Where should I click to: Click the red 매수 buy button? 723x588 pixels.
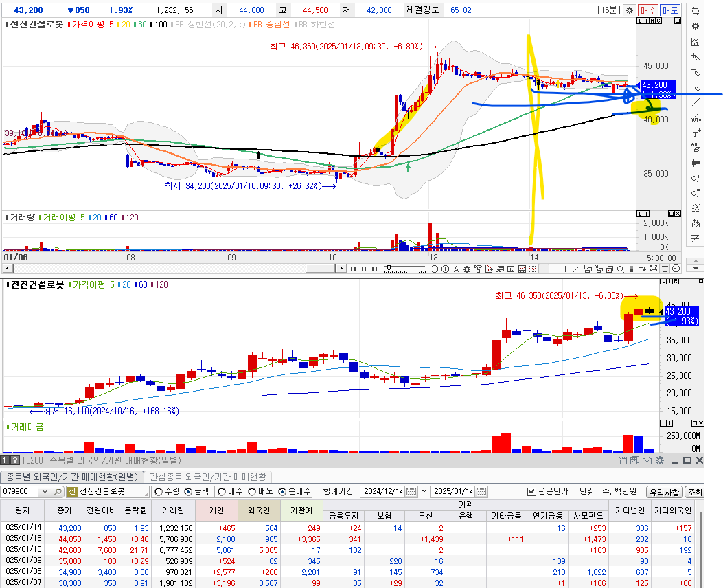[x=648, y=10]
